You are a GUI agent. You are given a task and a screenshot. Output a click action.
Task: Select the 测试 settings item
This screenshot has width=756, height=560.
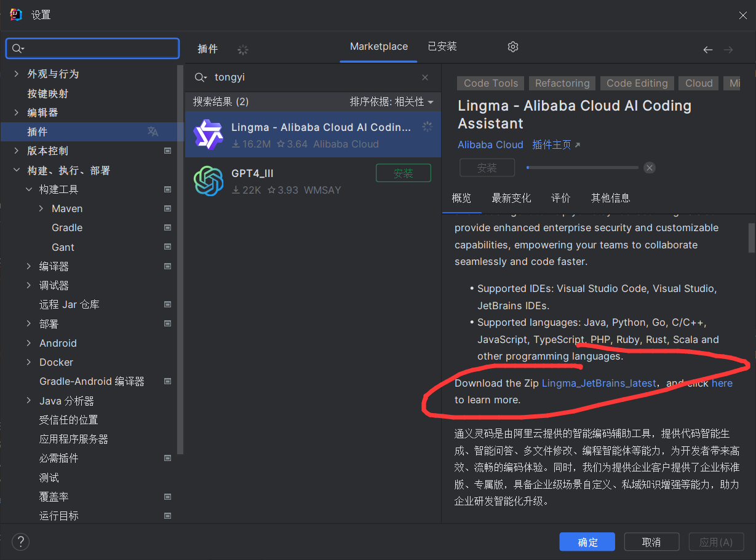click(x=92, y=478)
